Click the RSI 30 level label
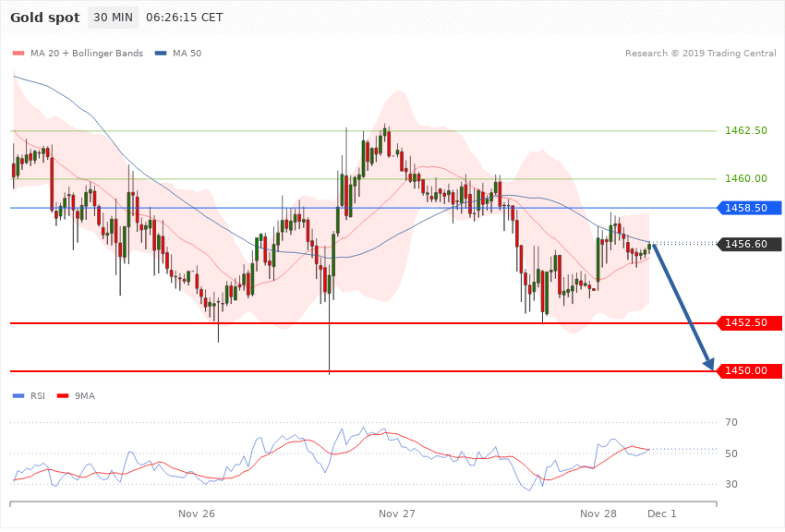The image size is (785, 532). tap(731, 485)
